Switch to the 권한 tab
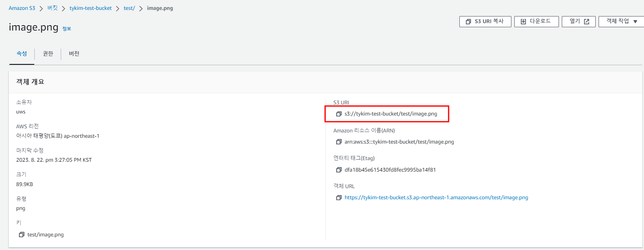Screen dimensions: 644x250 click(x=48, y=54)
